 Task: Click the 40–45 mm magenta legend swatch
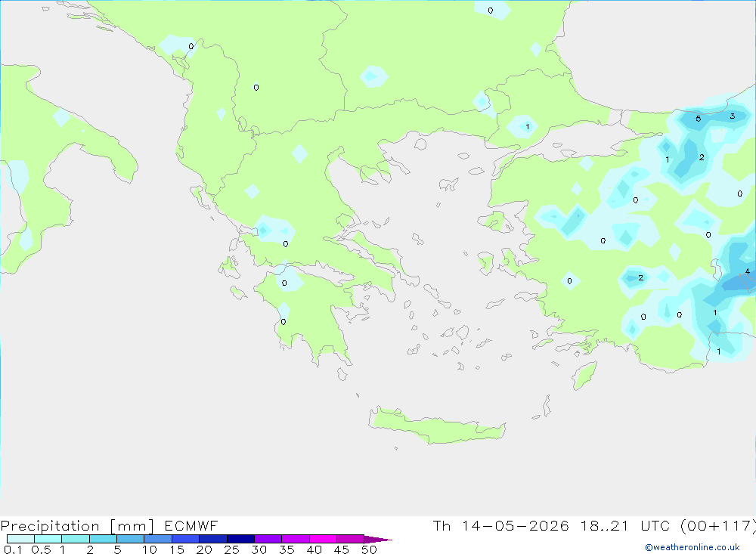(323, 539)
